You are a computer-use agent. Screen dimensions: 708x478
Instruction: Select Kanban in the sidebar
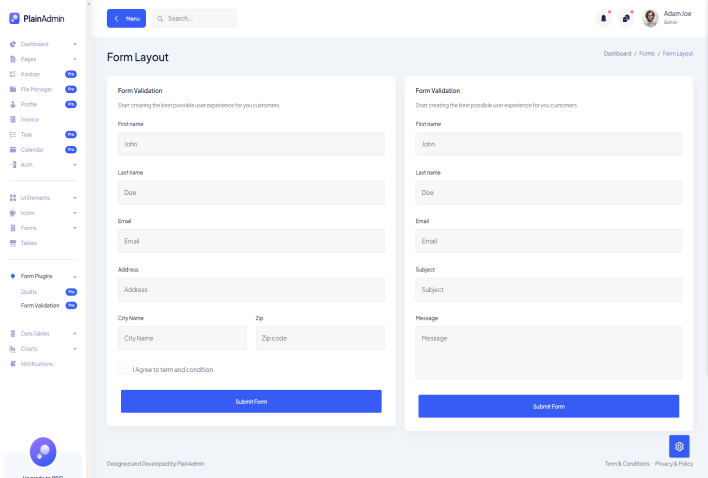[x=30, y=74]
